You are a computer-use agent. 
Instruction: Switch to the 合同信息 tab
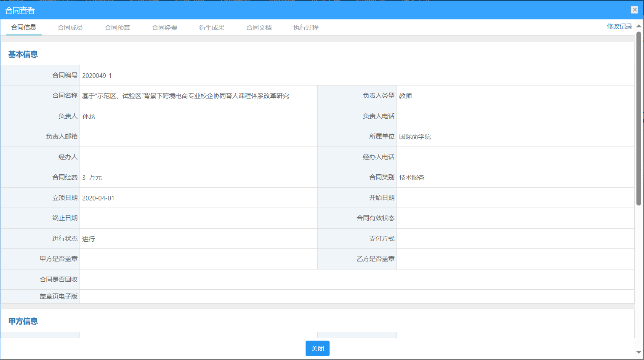(x=24, y=27)
